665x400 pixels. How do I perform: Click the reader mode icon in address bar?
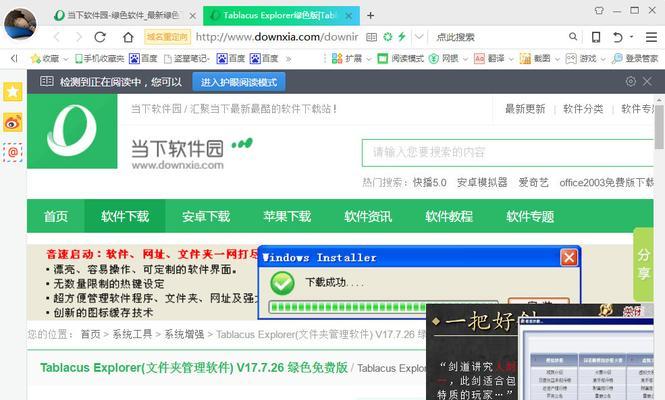pos(371,37)
